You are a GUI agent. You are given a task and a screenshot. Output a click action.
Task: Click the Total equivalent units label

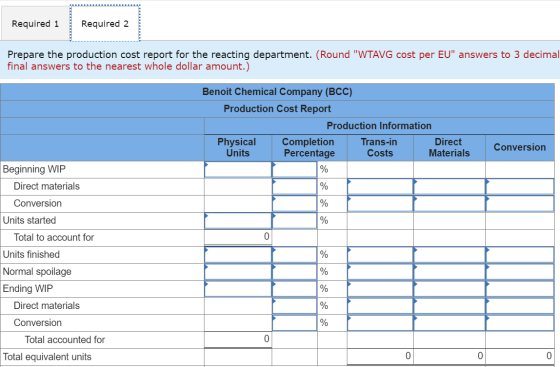pyautogui.click(x=47, y=357)
